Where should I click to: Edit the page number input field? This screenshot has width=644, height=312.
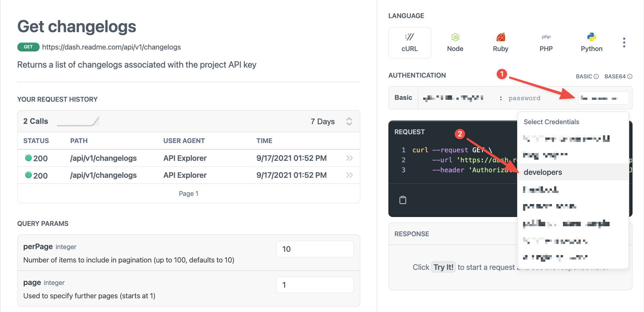[x=315, y=285]
